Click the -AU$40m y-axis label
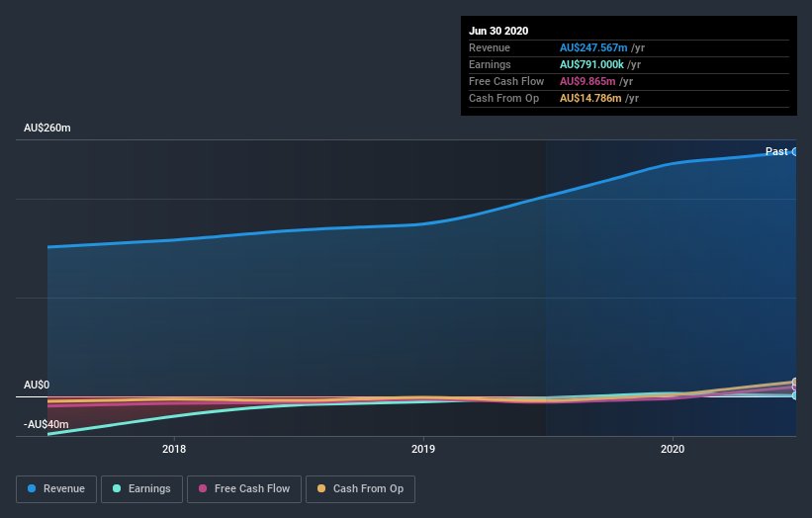 [46, 424]
